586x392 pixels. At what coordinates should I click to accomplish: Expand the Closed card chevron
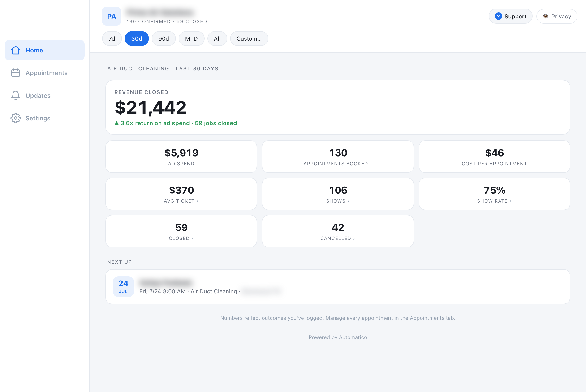[x=192, y=239]
